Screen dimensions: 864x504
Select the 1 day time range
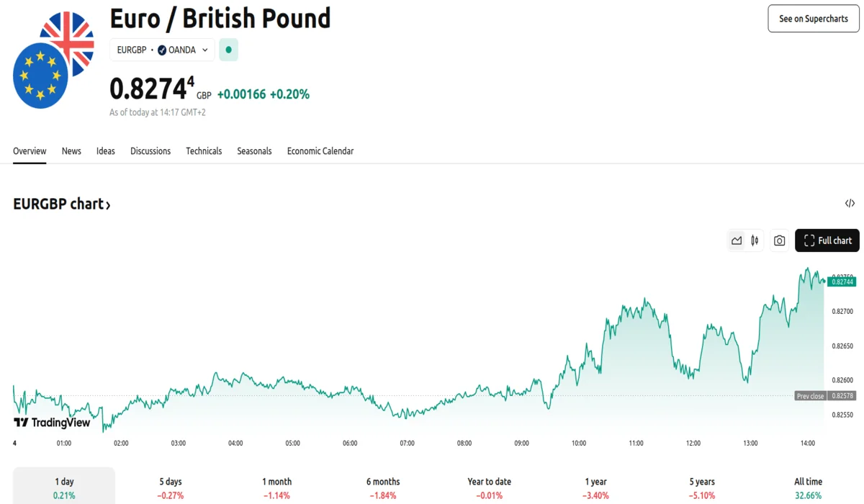[64, 487]
